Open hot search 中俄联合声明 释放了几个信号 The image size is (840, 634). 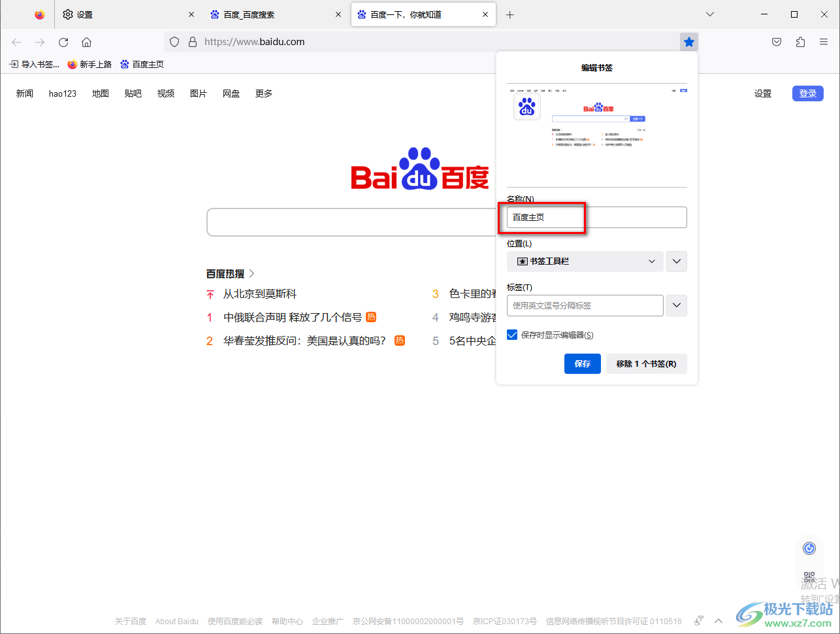293,318
